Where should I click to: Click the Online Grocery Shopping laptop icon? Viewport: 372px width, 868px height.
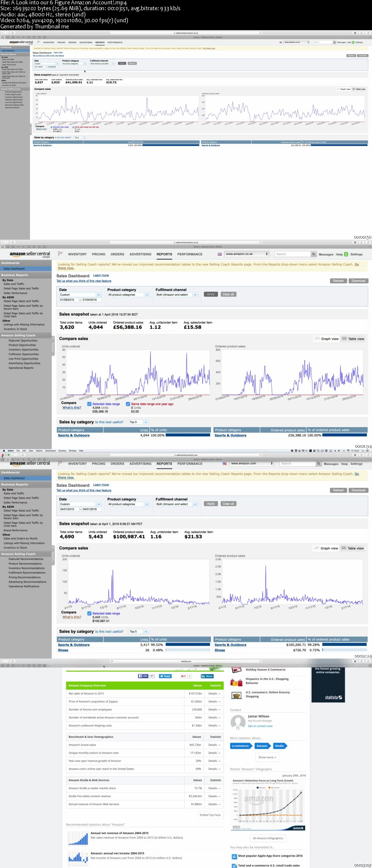236,695
